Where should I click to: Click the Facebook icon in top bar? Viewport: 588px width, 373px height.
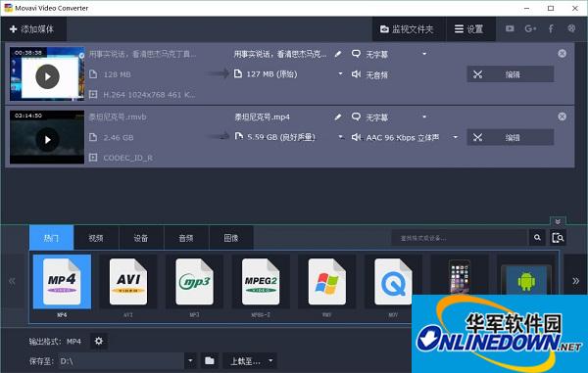[551, 28]
